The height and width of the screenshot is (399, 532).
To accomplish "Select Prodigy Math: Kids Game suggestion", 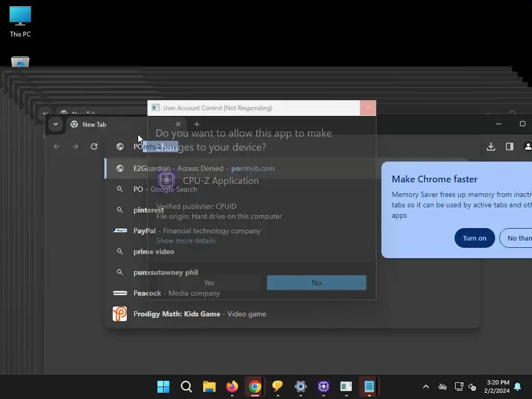I will tap(292, 314).
